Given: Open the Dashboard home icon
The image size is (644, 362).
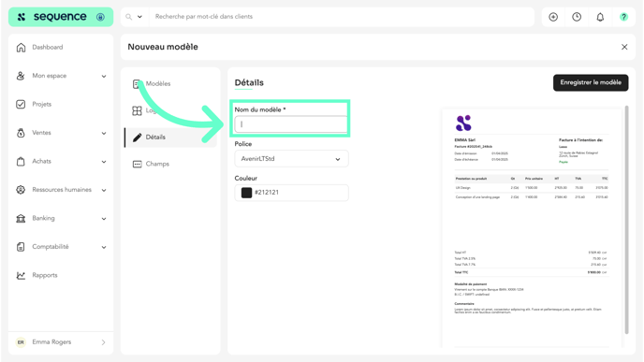Looking at the screenshot, I should click(x=21, y=47).
